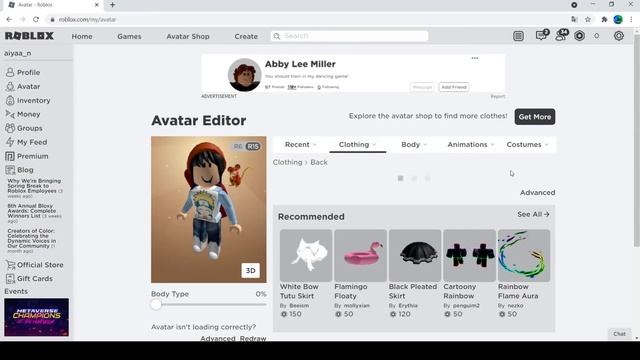
Task: Open the news feed icon in header
Action: click(518, 36)
